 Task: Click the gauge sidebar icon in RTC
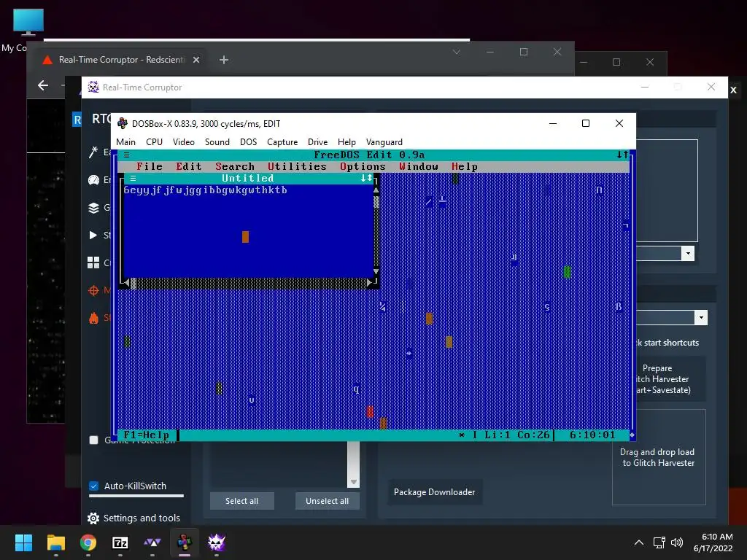point(93,179)
